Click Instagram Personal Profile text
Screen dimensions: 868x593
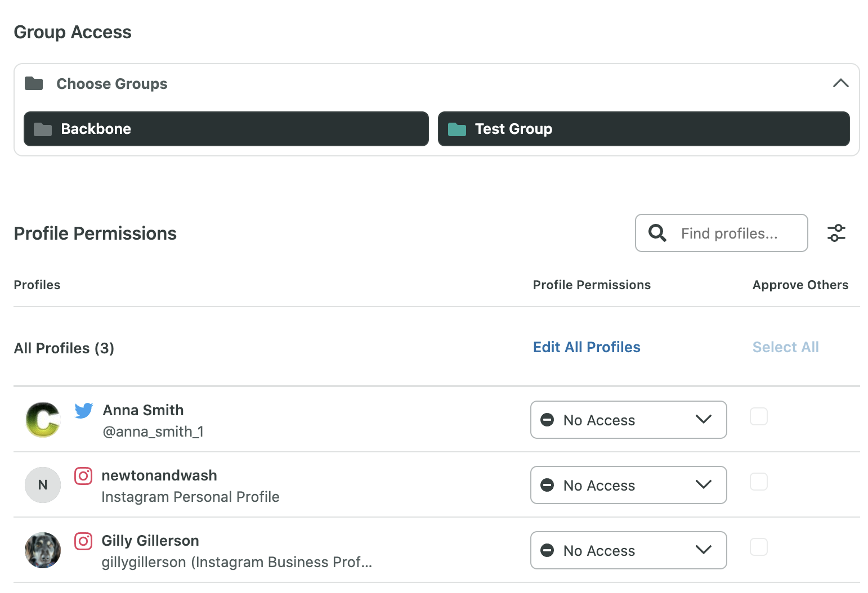pos(190,497)
